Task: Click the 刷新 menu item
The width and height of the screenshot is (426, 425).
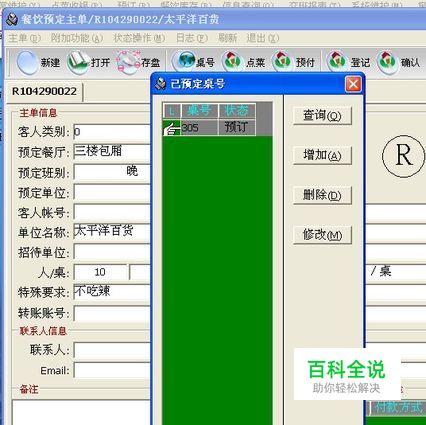Action: click(x=228, y=38)
